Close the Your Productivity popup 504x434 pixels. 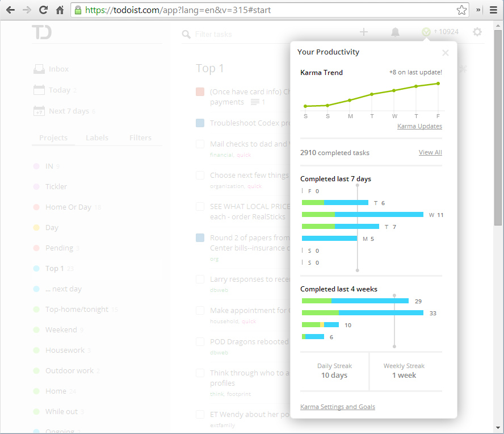(446, 53)
